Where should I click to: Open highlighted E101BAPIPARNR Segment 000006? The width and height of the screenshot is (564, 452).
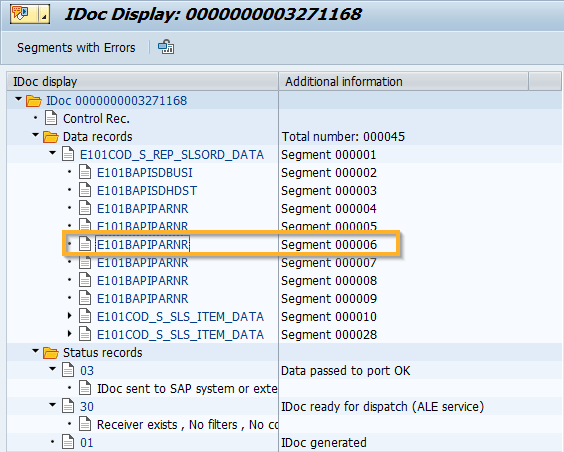[x=142, y=245]
